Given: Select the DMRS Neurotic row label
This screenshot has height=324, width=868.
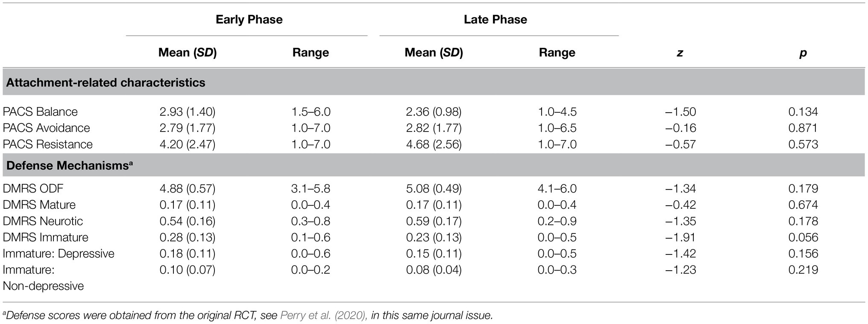Looking at the screenshot, I should coord(43,221).
